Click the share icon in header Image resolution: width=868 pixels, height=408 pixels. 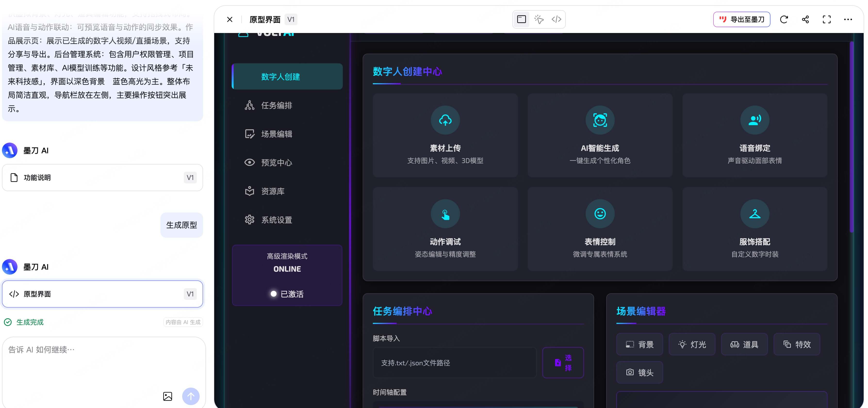[805, 20]
